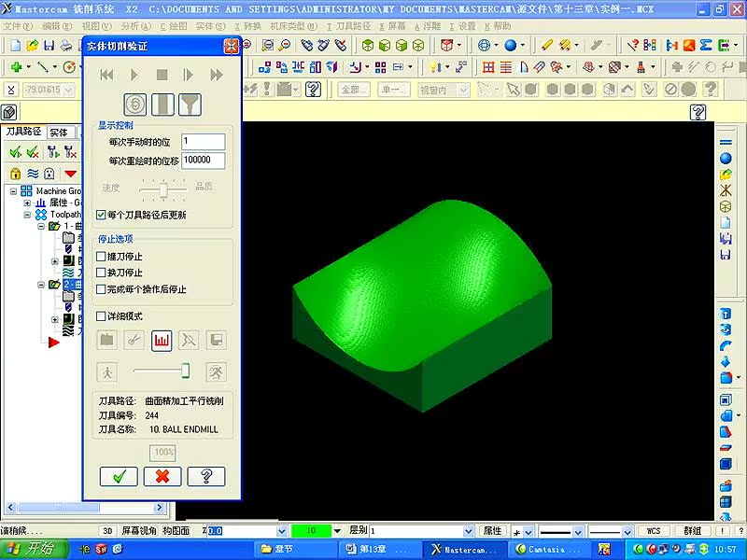747x560 pixels.
Task: Click the open file icon
Action: pos(33,45)
